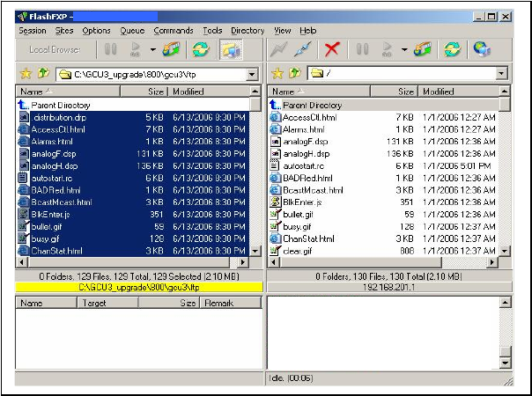
Task: Click play/transfer icon in right pane toolbar
Action: [x=388, y=49]
